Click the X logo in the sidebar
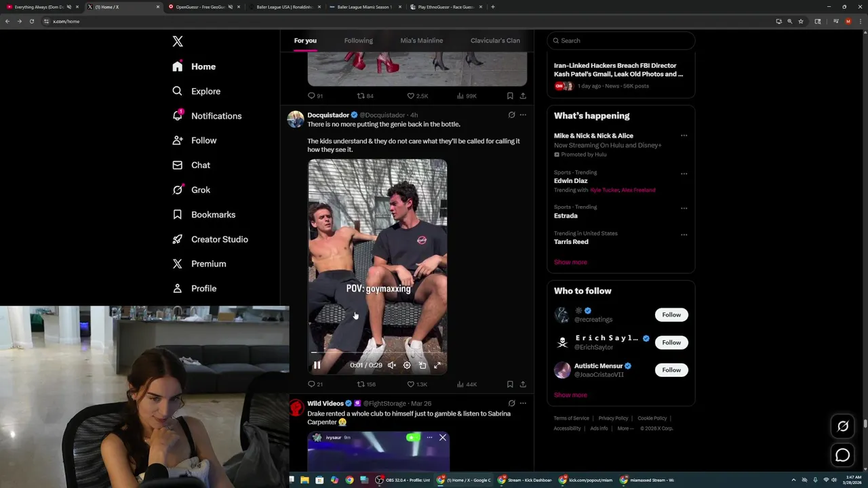Screen dimensions: 868x488 click(x=178, y=41)
